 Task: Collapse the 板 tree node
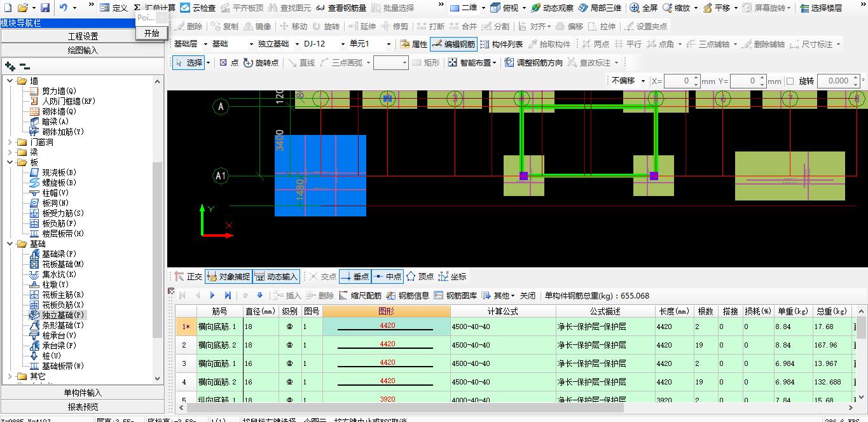[11, 163]
